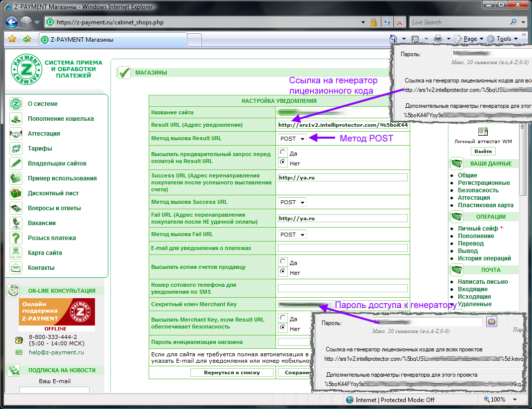Click the icon next to Вакансии
The height and width of the screenshot is (409, 532).
pyautogui.click(x=16, y=223)
